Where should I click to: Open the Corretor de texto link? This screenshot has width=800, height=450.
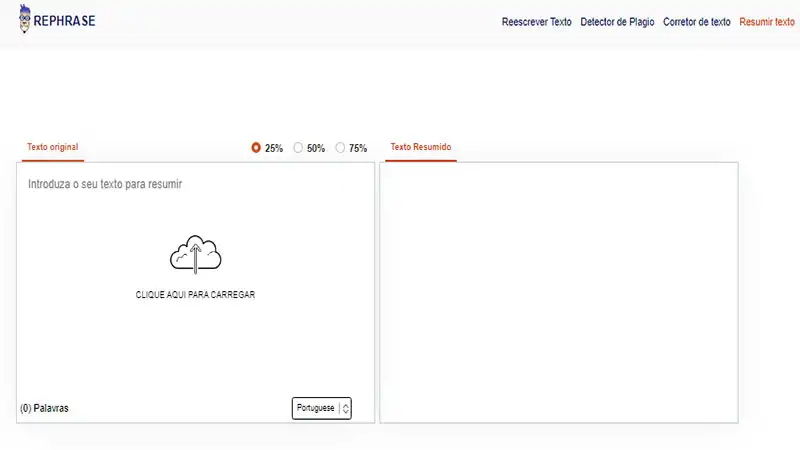(x=696, y=22)
